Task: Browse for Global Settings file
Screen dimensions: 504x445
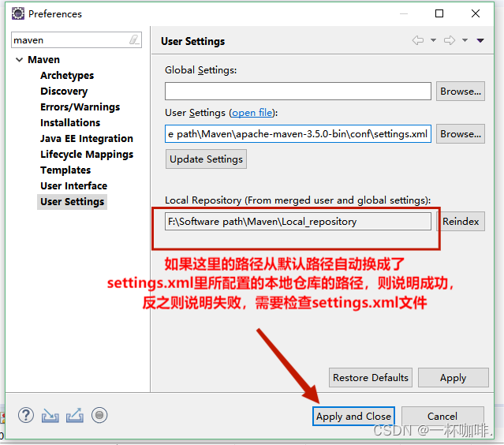Action: coord(461,92)
